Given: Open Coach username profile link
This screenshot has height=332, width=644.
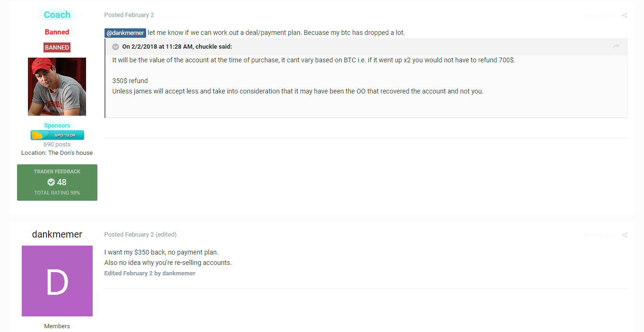Looking at the screenshot, I should click(57, 15).
